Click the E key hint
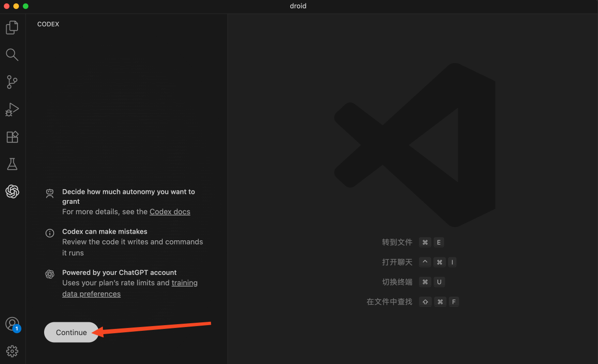Viewport: 598px width, 364px height. click(x=439, y=242)
